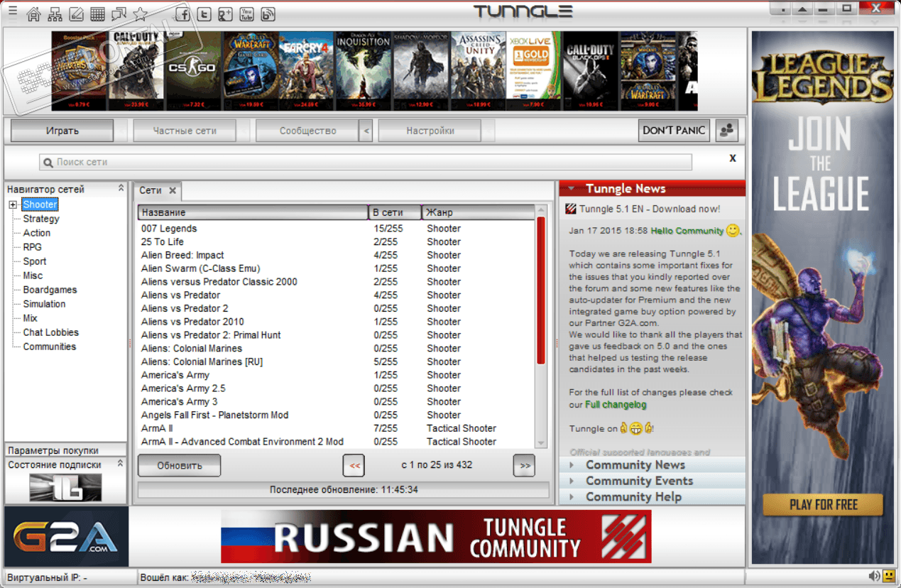
Task: Sort networks by Название column
Action: 253,212
